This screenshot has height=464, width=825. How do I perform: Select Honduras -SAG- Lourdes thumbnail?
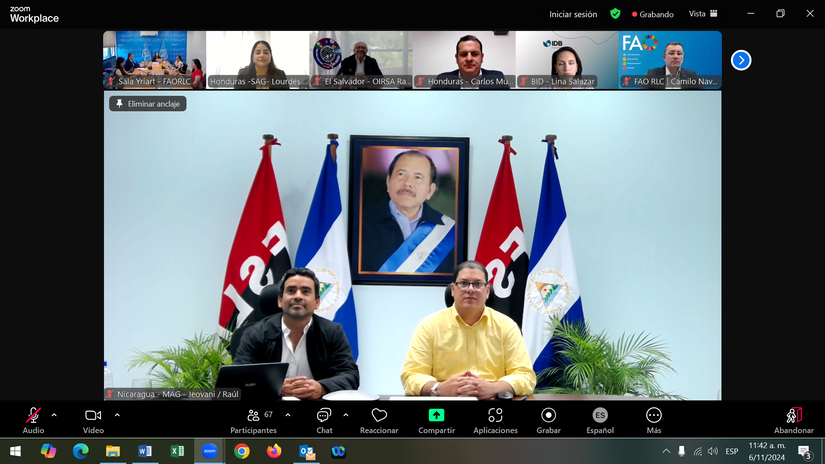click(x=257, y=59)
